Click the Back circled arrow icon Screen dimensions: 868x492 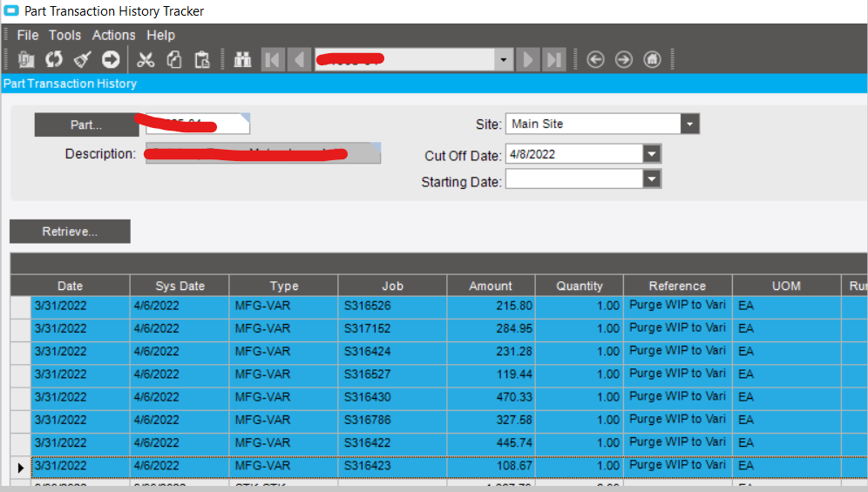coord(595,59)
